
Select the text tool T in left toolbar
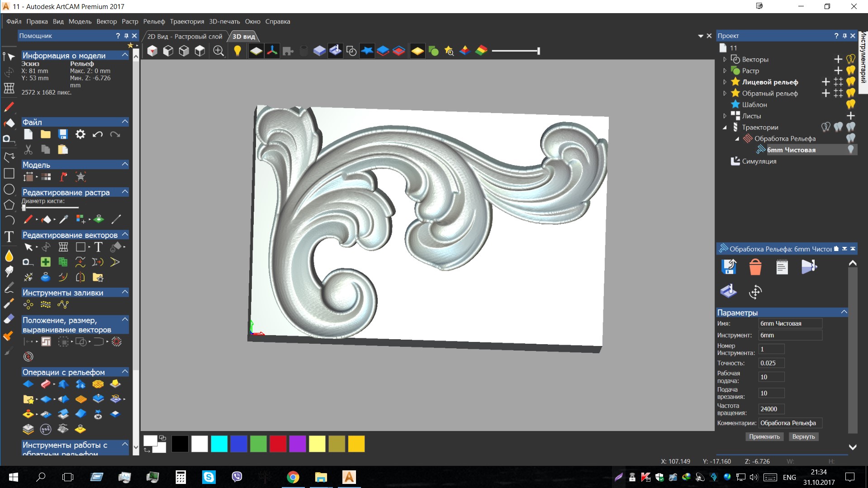click(x=9, y=237)
